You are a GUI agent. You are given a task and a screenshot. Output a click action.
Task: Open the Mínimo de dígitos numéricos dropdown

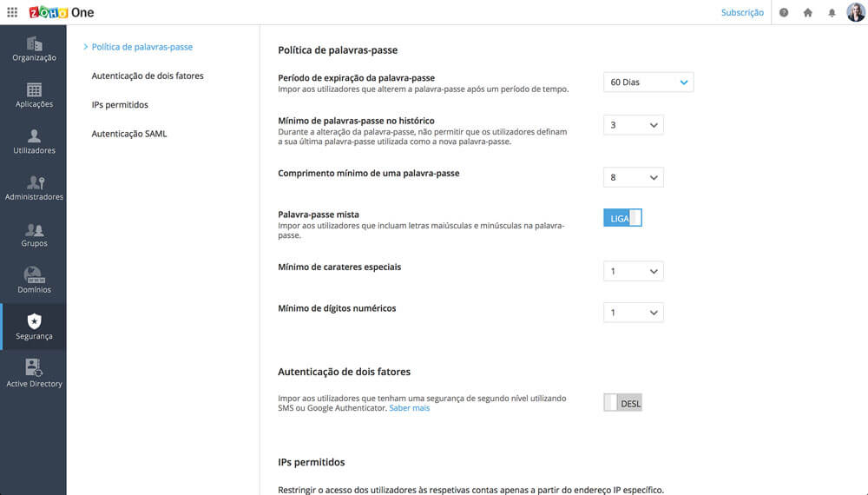coord(634,313)
